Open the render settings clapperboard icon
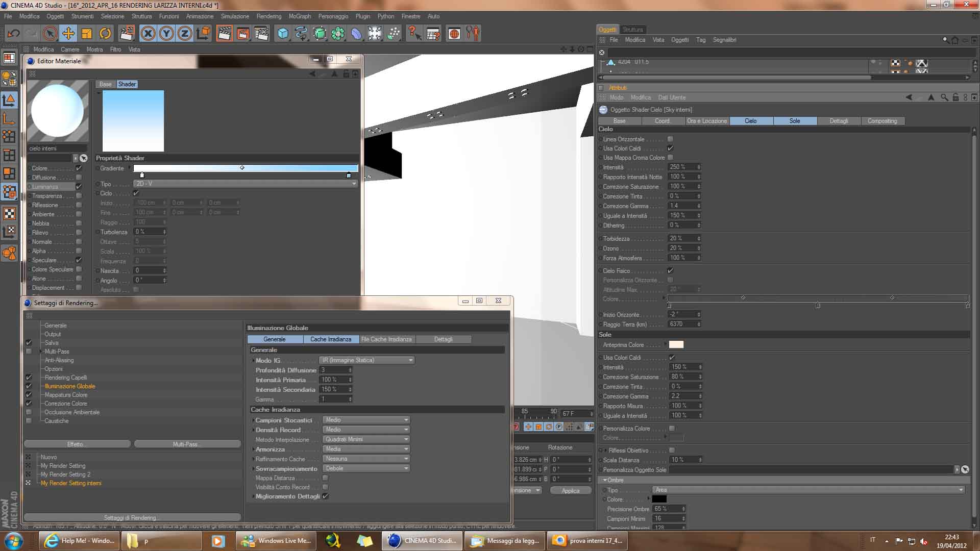The image size is (980, 551). (261, 34)
